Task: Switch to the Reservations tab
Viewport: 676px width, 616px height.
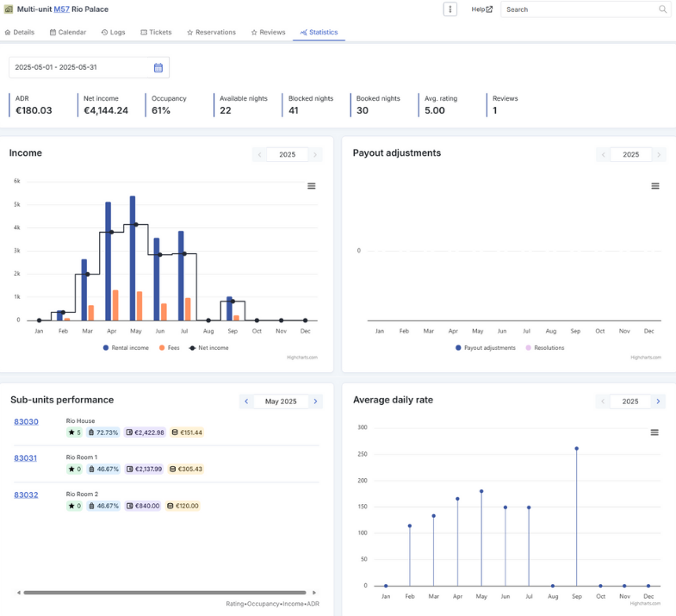Action: 211,33
